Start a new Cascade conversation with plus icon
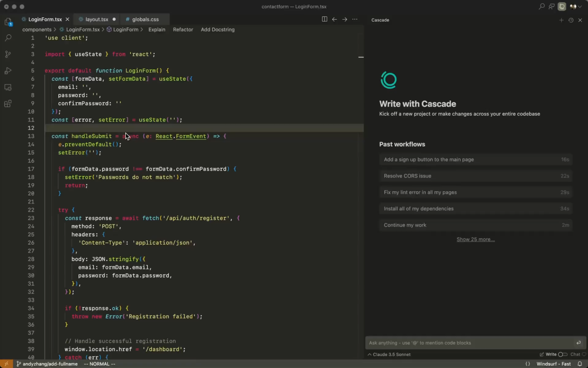Image resolution: width=588 pixels, height=368 pixels. pos(561,20)
